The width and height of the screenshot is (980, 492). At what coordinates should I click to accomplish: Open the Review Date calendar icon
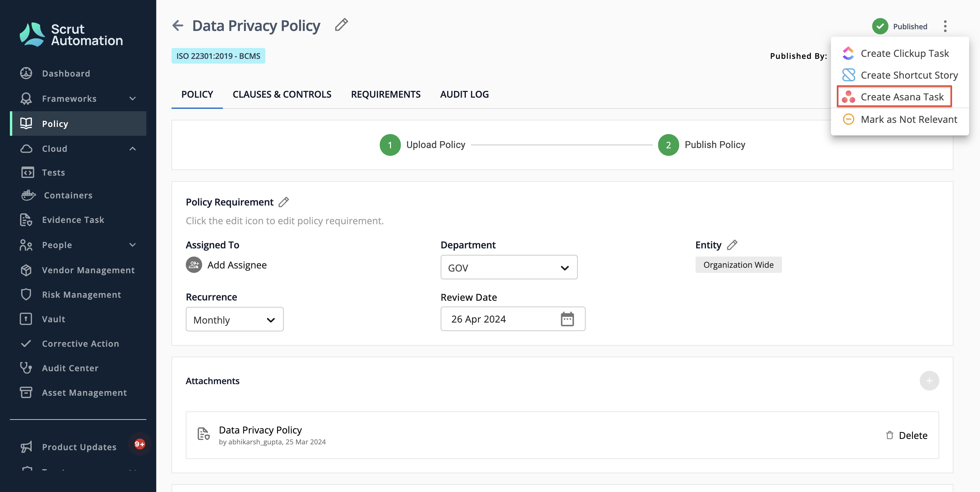coord(567,319)
